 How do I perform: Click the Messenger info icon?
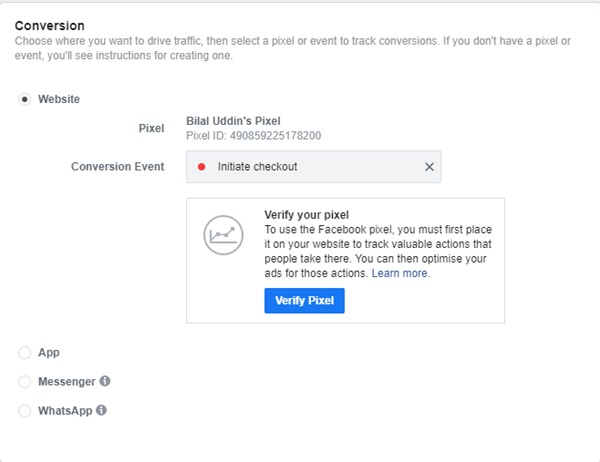[x=105, y=381]
